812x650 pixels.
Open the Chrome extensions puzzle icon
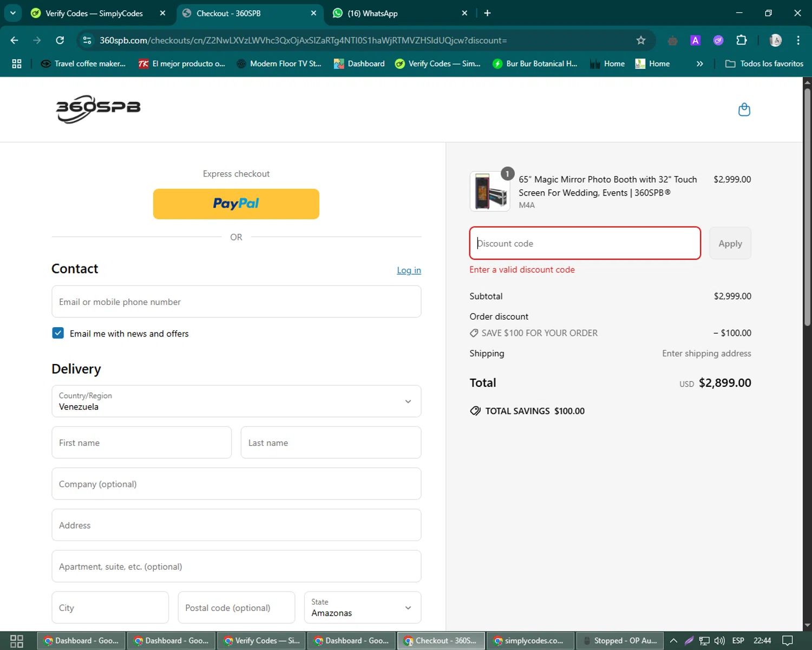click(x=742, y=40)
